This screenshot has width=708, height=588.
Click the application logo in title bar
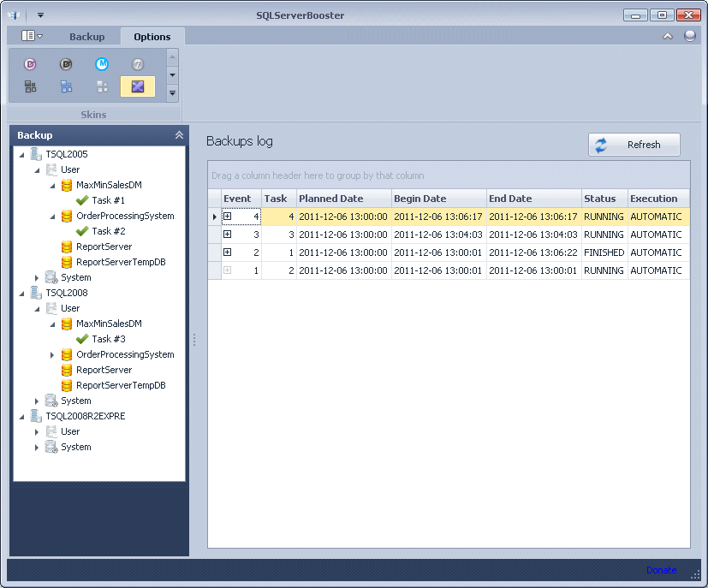click(x=14, y=15)
